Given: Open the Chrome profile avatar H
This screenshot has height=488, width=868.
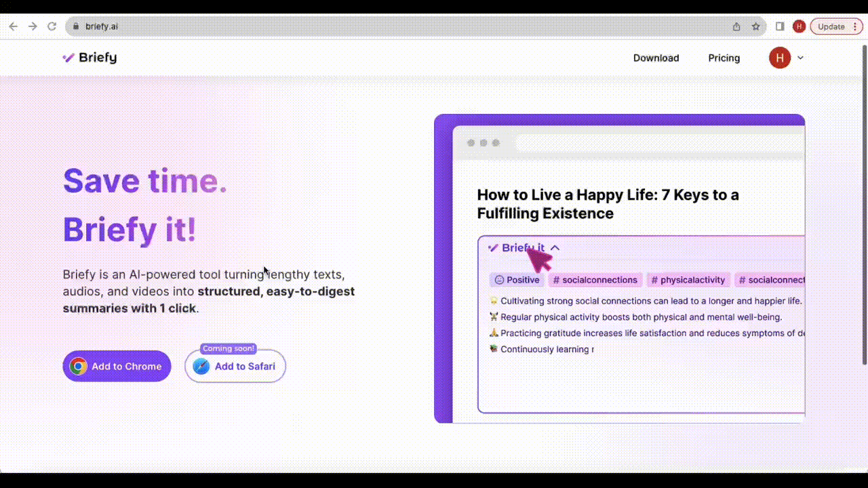Looking at the screenshot, I should click(799, 26).
